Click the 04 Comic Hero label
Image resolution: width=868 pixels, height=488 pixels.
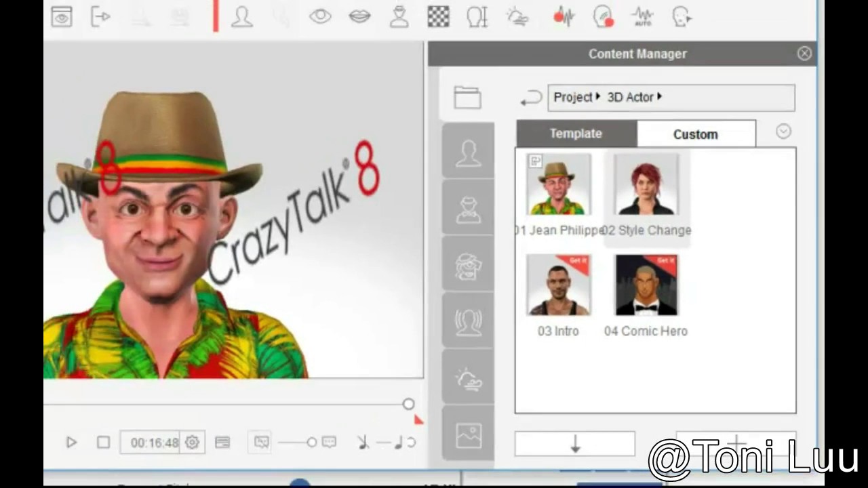(646, 331)
